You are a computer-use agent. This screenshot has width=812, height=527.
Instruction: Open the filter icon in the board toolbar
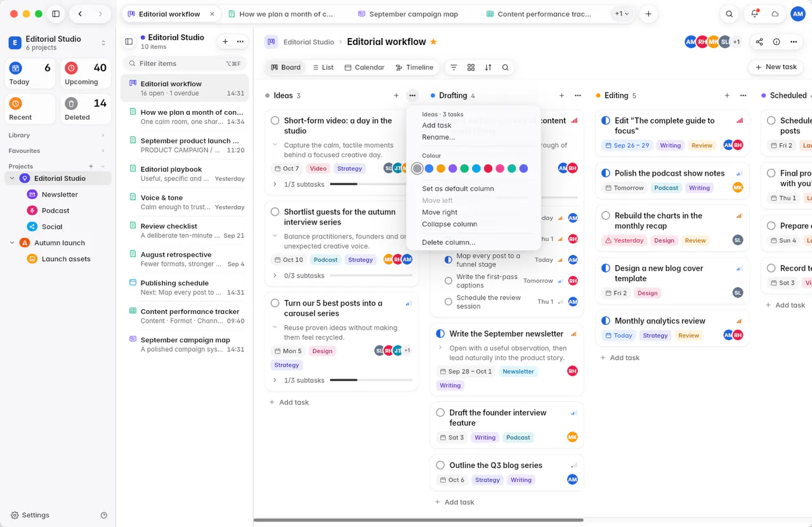click(454, 67)
